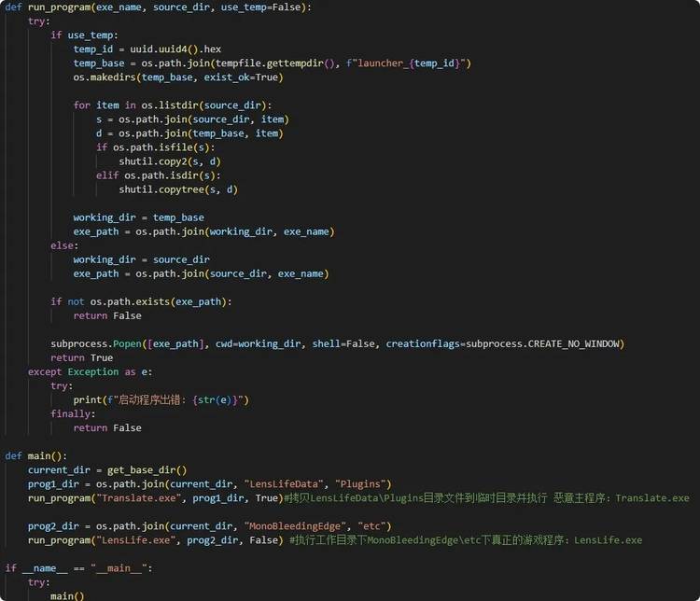This screenshot has height=601, width=700.
Task: Click def main() definition
Action: coord(35,456)
